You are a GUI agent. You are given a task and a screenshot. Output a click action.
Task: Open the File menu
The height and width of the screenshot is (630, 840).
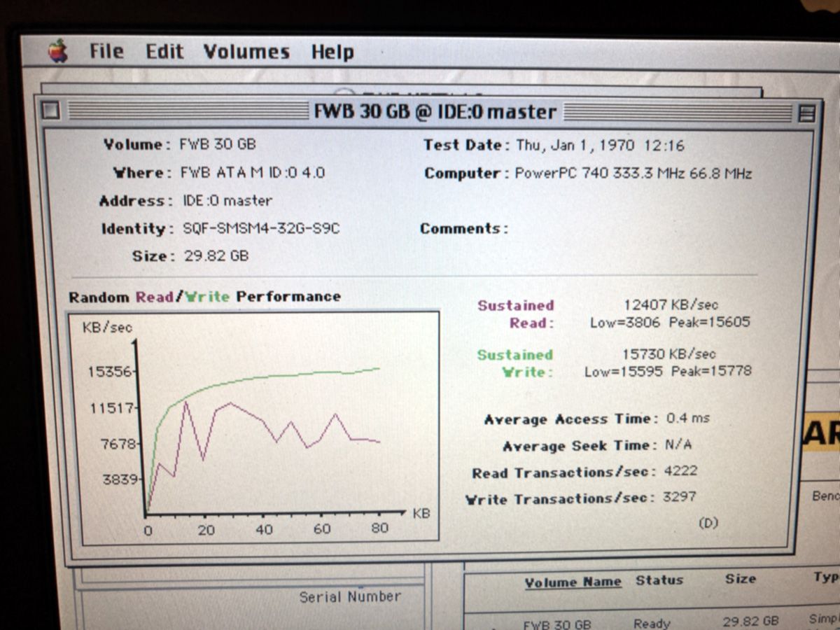click(x=106, y=51)
